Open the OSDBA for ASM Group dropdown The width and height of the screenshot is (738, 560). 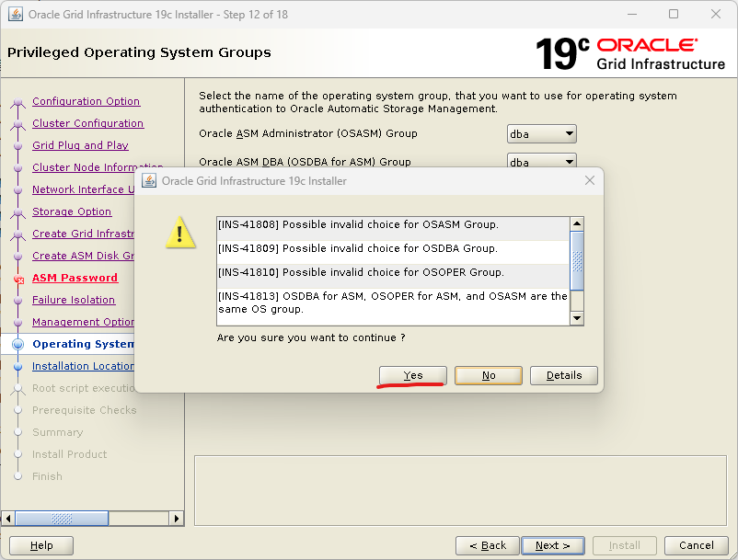coord(541,162)
